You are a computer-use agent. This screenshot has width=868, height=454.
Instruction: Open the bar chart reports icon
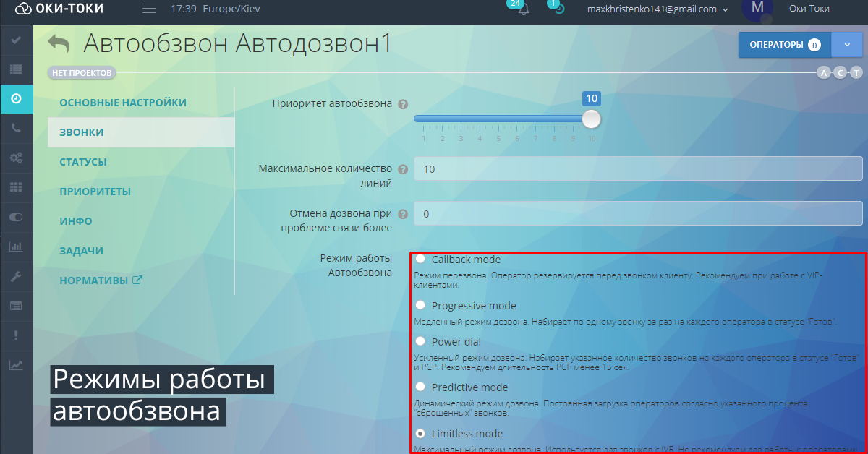[16, 247]
